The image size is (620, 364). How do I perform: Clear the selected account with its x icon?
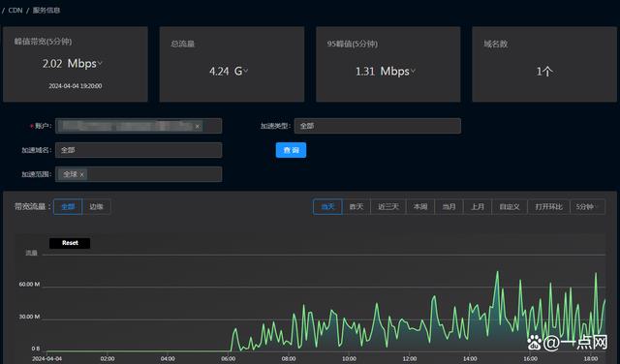(x=198, y=127)
